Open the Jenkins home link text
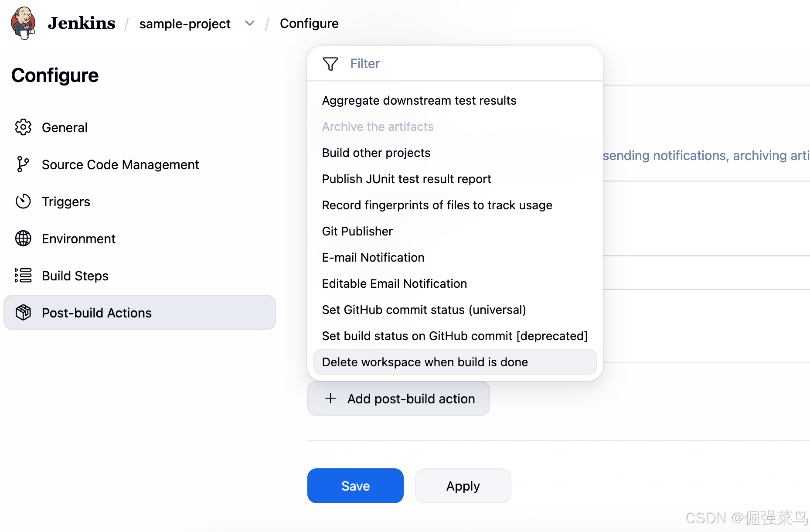Screen dimensions: 810x532 tap(82, 23)
